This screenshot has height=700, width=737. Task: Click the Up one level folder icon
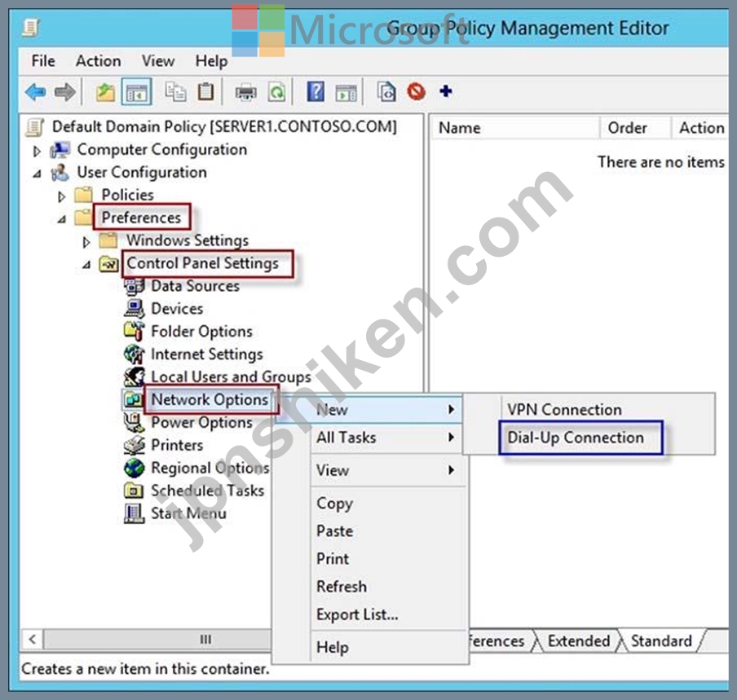tap(105, 91)
